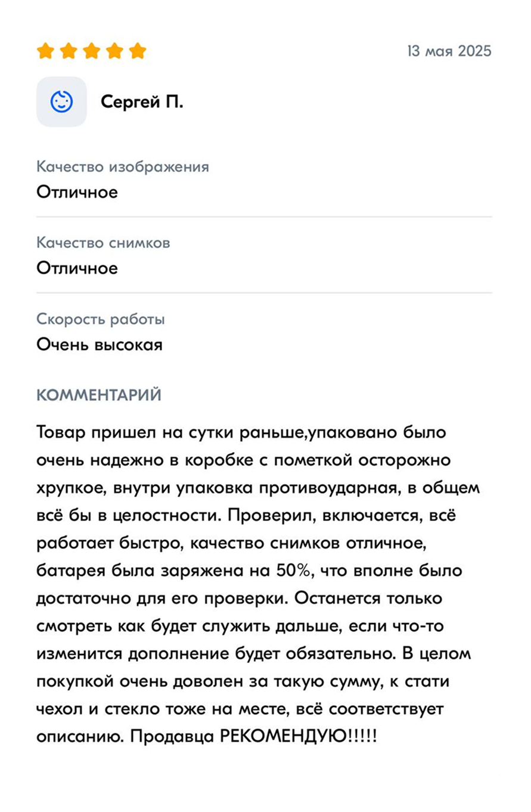The width and height of the screenshot is (531, 812).
Task: Click the first comment line starting Товар пришел
Action: pos(241,432)
